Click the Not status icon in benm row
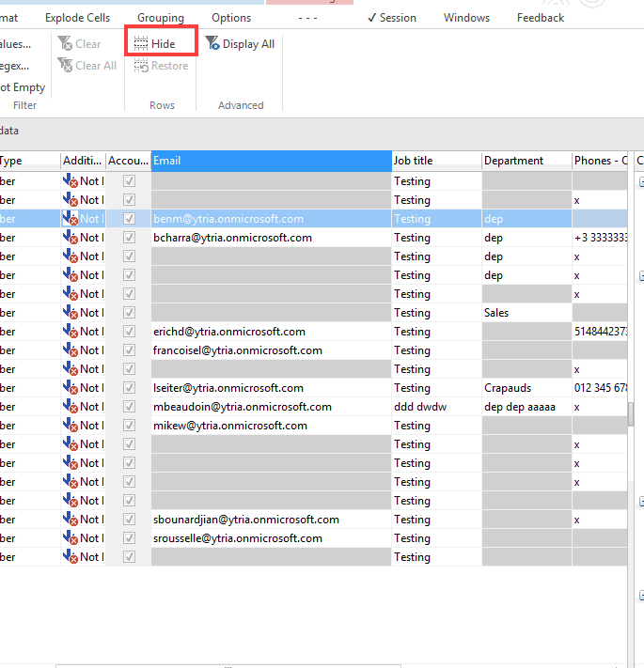 [x=71, y=219]
